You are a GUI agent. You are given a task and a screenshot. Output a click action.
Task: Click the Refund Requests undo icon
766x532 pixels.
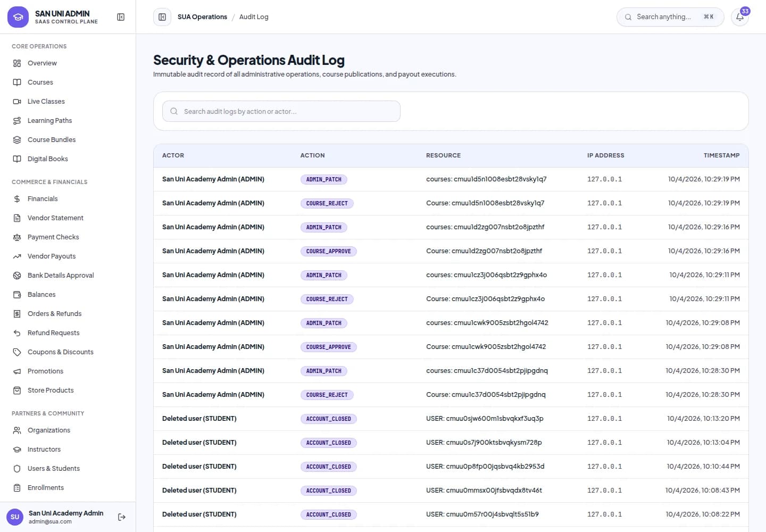click(x=17, y=333)
